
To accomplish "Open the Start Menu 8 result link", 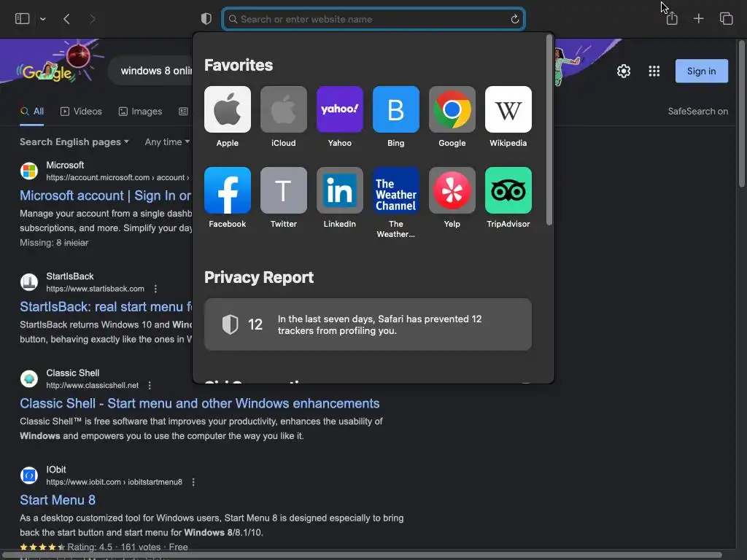I will click(58, 500).
